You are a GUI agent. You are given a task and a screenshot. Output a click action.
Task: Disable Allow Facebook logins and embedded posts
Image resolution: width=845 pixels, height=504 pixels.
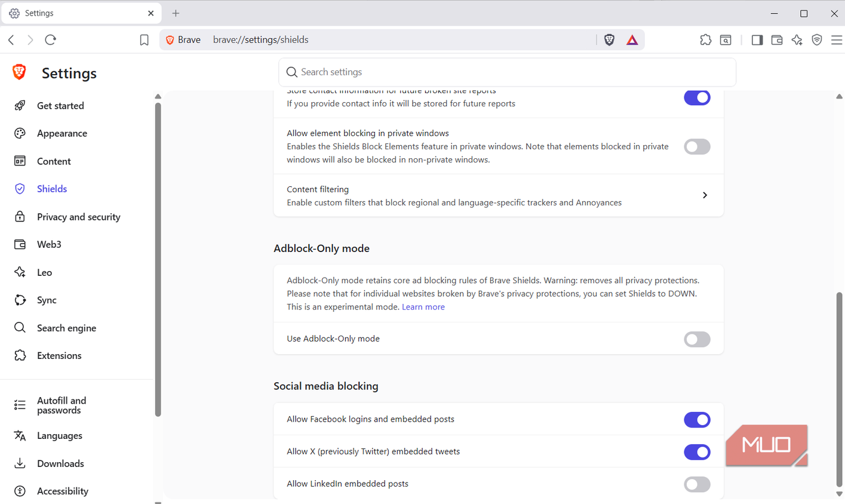pyautogui.click(x=697, y=420)
